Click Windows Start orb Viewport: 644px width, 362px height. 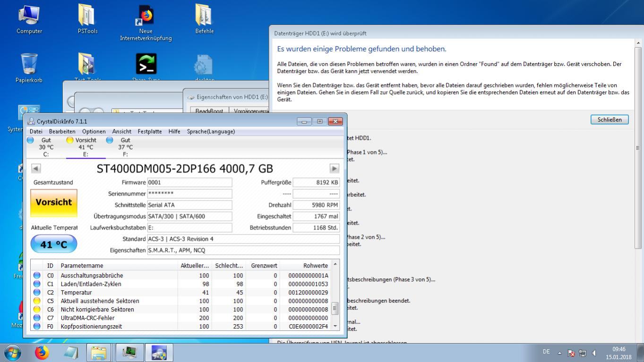pos(13,353)
